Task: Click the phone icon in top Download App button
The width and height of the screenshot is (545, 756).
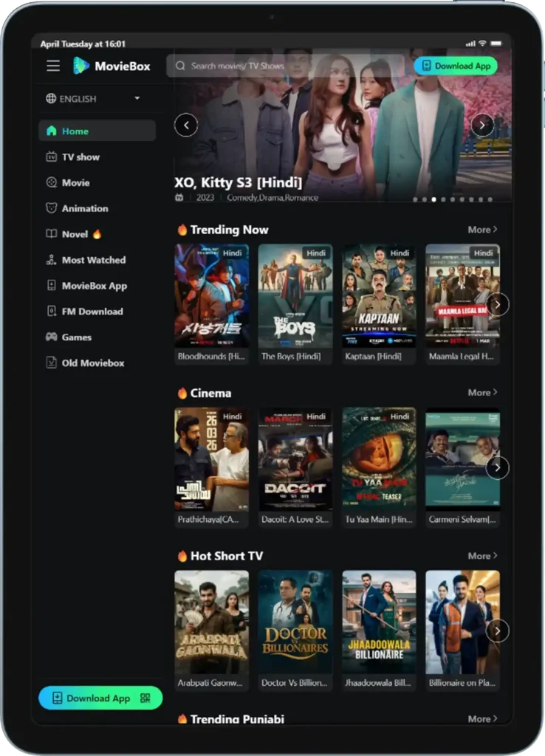Action: pos(426,66)
